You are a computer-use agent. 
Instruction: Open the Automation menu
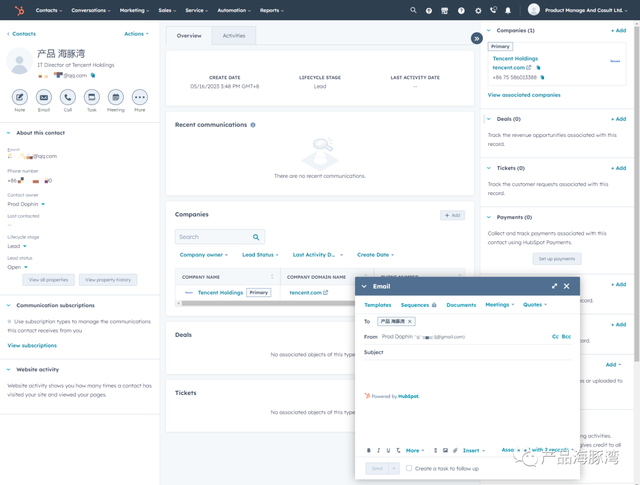(x=234, y=10)
